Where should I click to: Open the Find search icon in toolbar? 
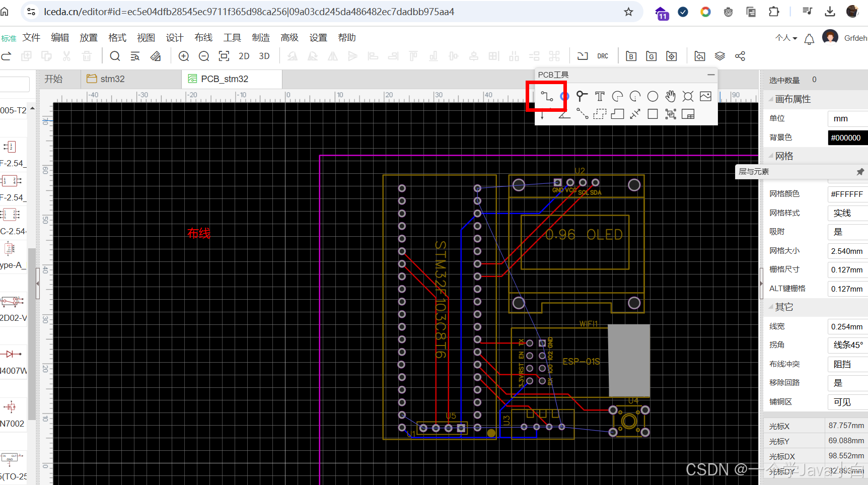pyautogui.click(x=115, y=56)
